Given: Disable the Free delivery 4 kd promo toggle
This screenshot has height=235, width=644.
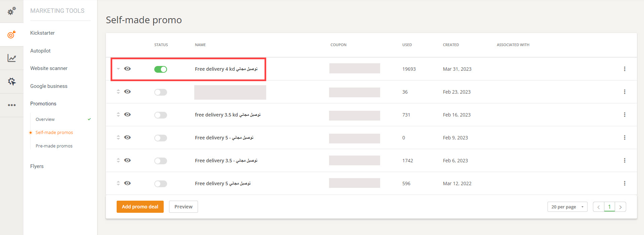Looking at the screenshot, I should [161, 69].
